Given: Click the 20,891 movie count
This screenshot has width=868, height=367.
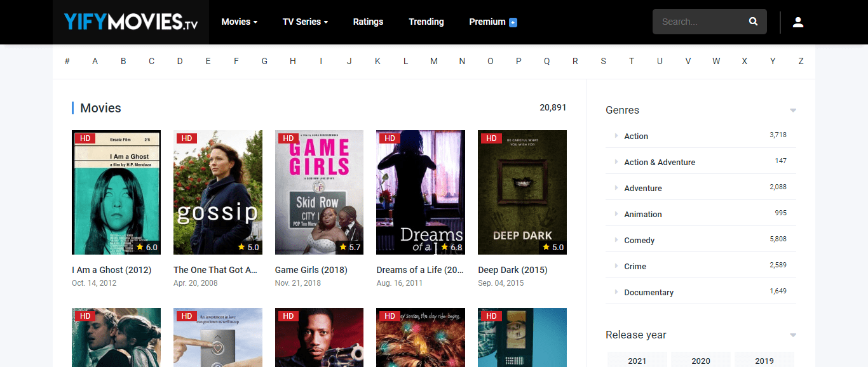Looking at the screenshot, I should point(553,107).
